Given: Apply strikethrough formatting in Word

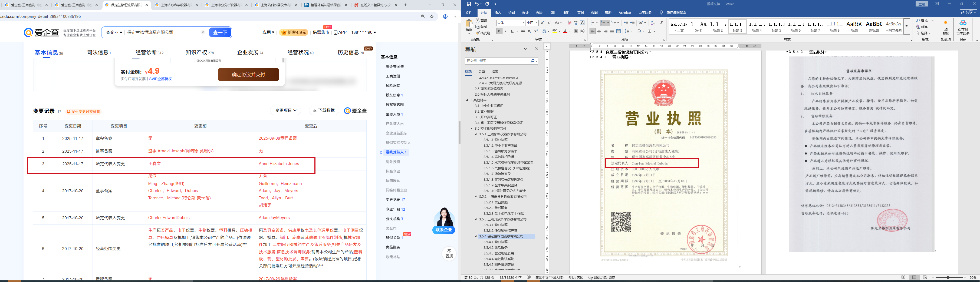Looking at the screenshot, I should click(x=523, y=32).
